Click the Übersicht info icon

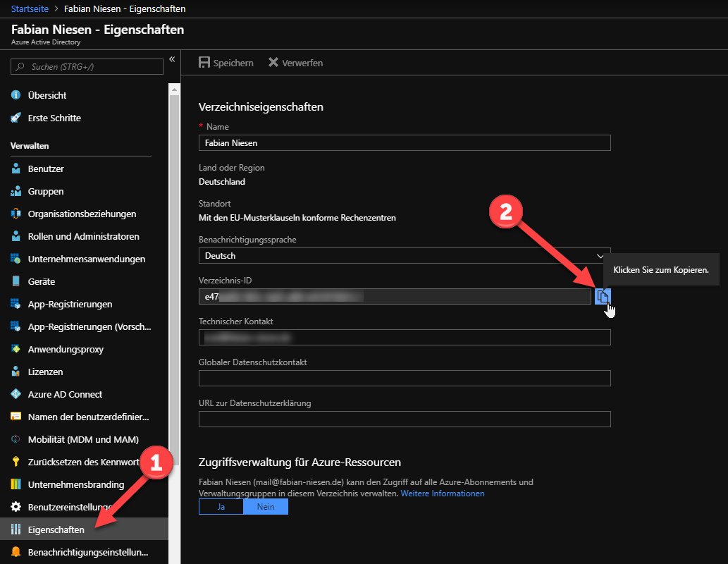[16, 94]
